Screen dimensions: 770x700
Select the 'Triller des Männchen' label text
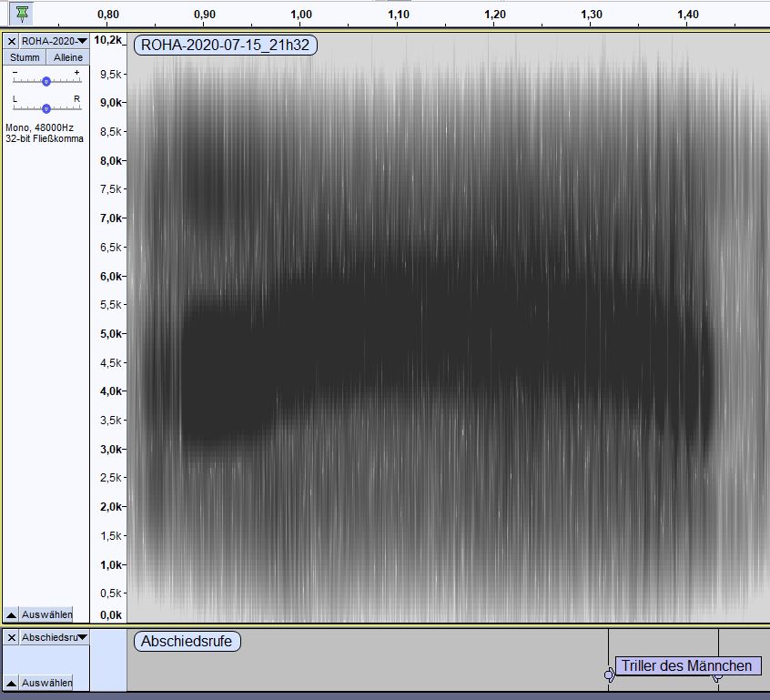pyautogui.click(x=686, y=666)
